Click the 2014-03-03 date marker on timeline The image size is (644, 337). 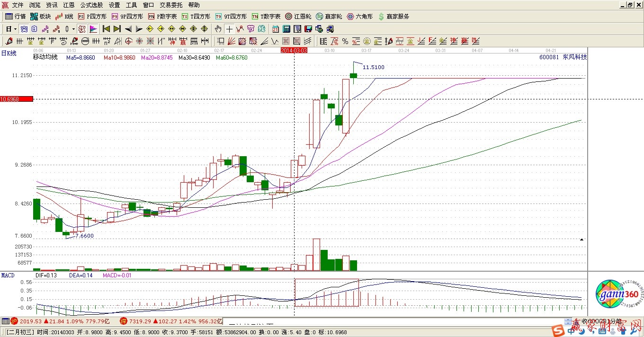294,50
